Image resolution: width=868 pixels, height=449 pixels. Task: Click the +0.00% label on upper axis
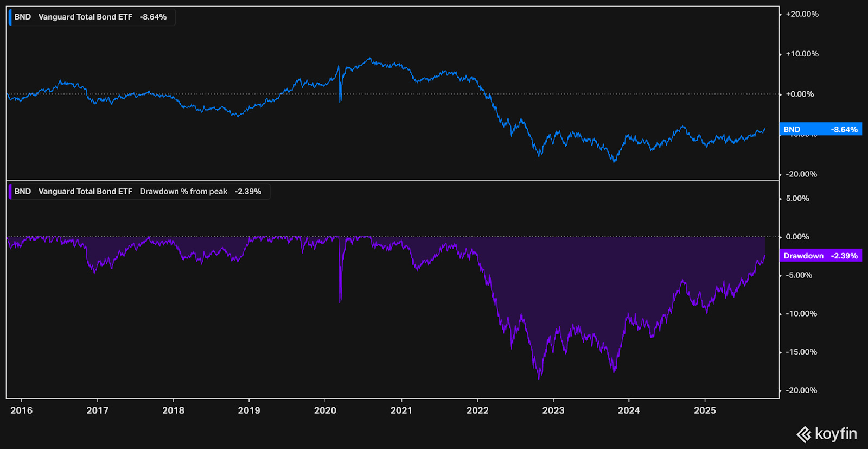click(x=800, y=94)
